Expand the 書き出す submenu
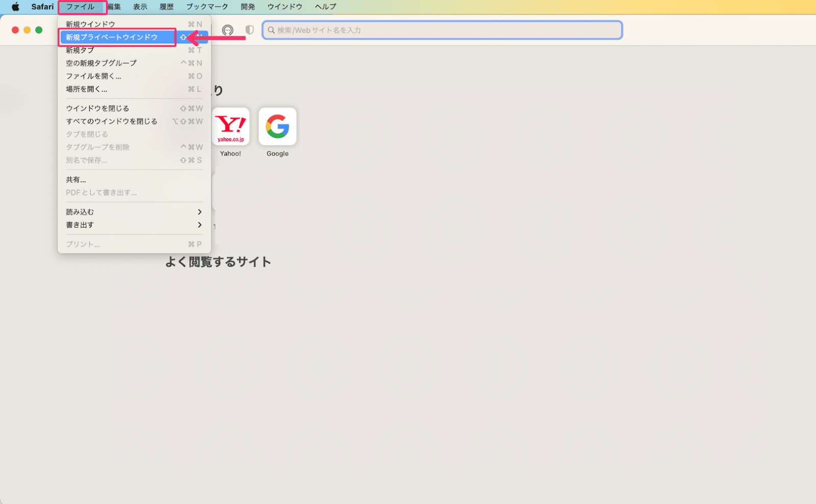Image resolution: width=816 pixels, height=504 pixels. [x=134, y=225]
